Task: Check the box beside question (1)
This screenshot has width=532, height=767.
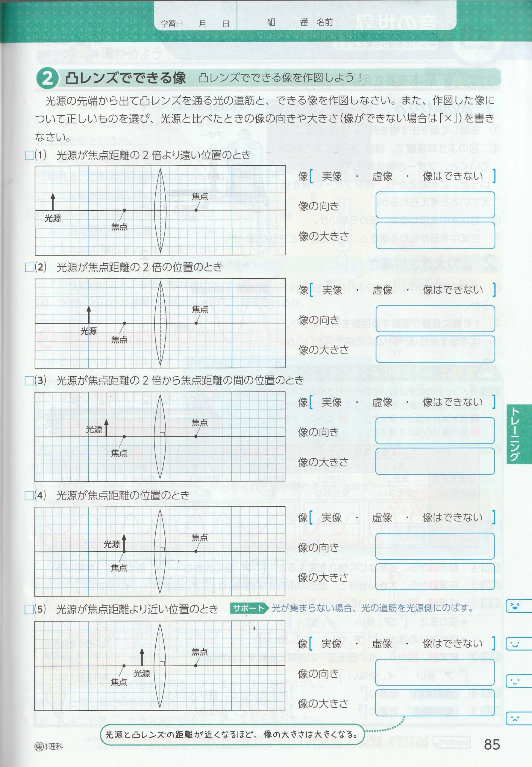Action: (29, 155)
